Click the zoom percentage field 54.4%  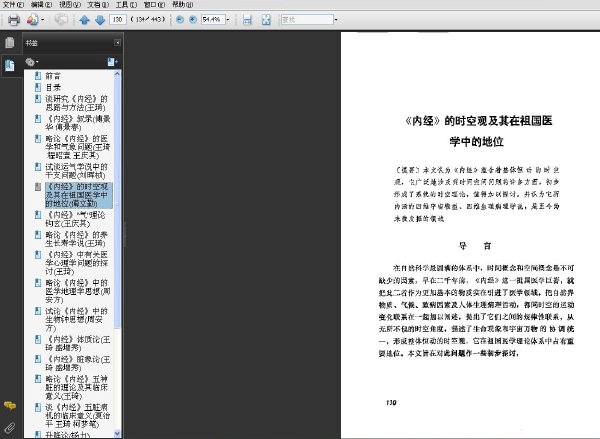tap(213, 19)
